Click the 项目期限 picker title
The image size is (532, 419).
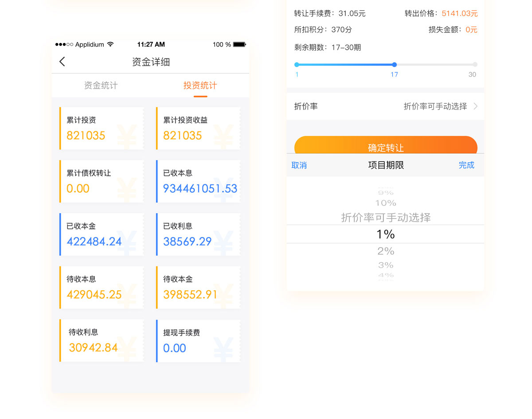386,165
